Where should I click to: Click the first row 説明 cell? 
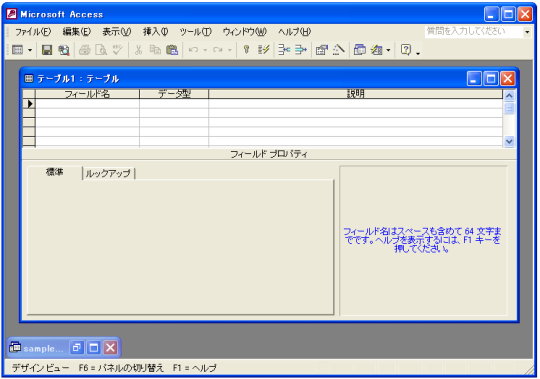click(x=355, y=104)
